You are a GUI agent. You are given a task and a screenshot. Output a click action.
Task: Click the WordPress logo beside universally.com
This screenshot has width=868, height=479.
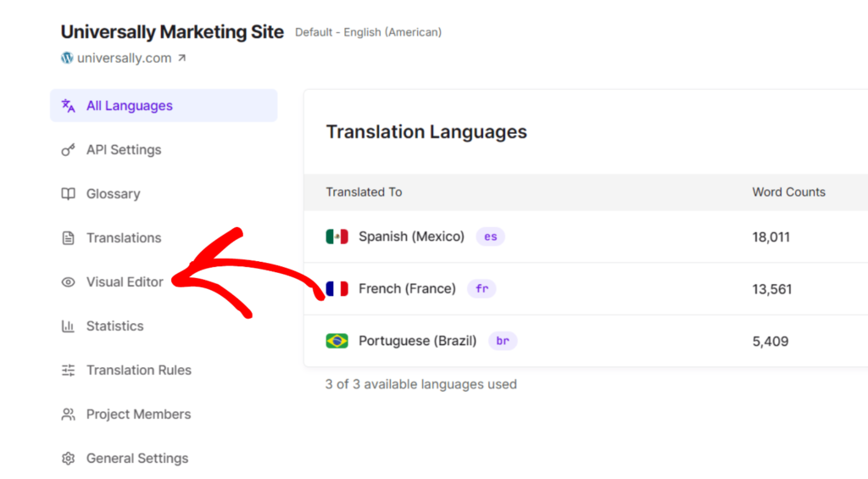pyautogui.click(x=67, y=58)
